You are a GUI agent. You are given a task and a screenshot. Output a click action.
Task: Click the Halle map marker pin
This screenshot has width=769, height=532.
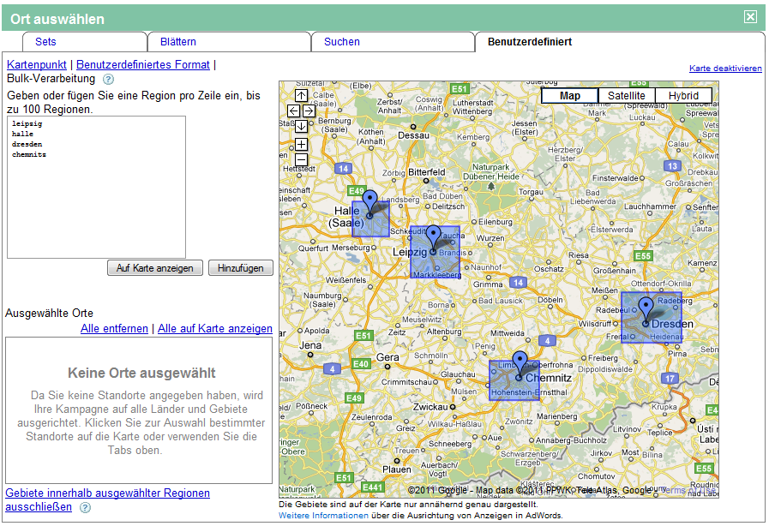point(369,202)
